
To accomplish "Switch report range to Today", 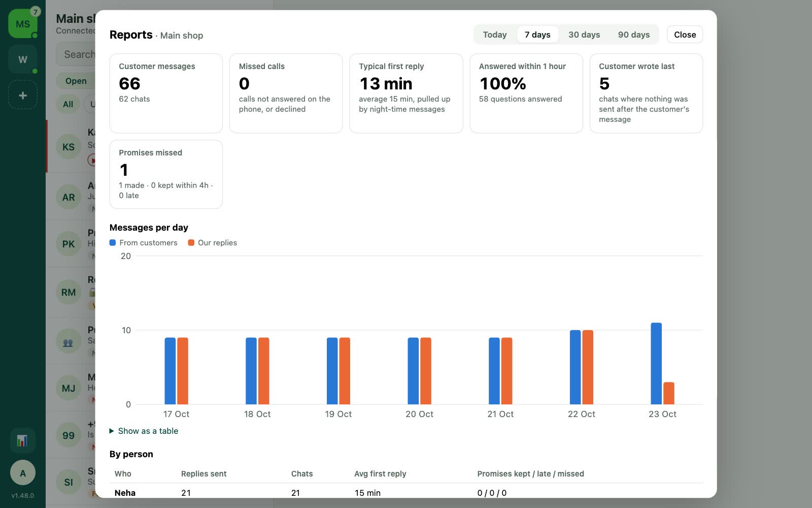I will coord(495,35).
